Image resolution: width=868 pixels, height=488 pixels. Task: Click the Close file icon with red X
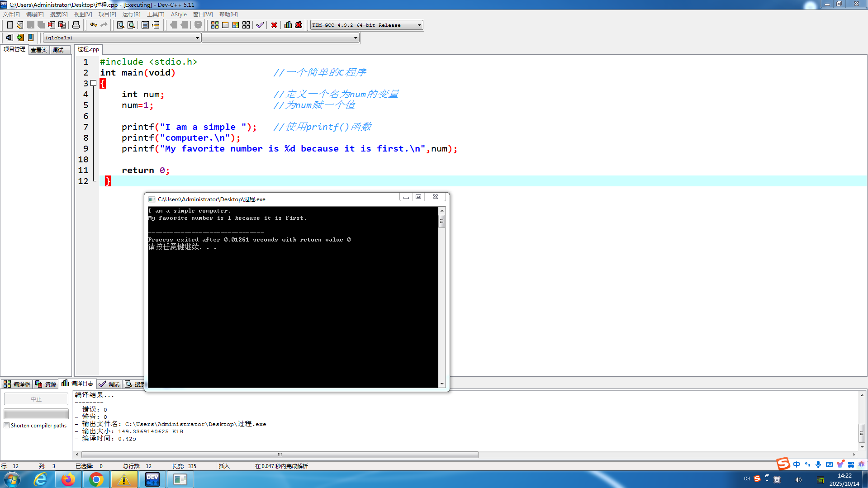click(52, 25)
